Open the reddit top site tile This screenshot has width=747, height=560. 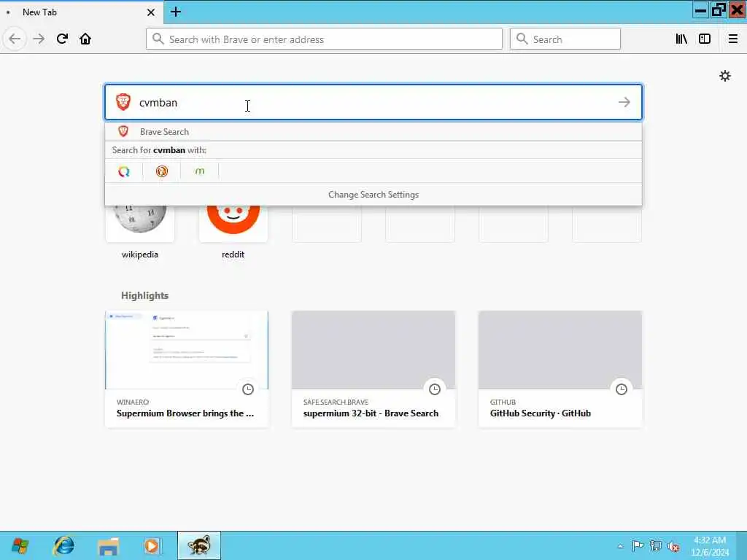[x=233, y=233]
